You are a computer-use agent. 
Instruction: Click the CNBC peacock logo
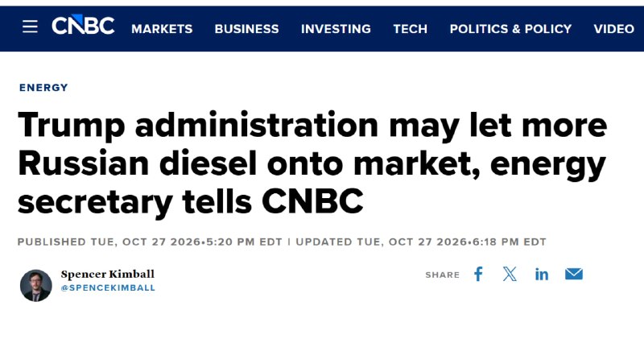(83, 25)
